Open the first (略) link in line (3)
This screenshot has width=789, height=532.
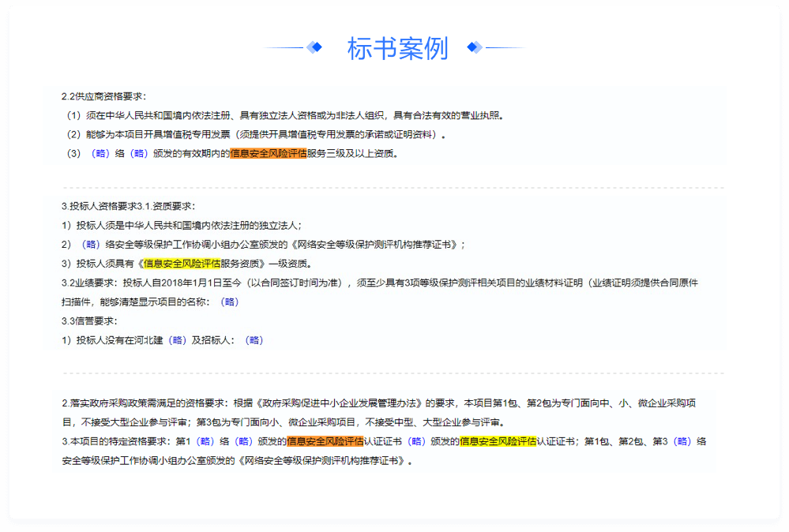(100, 153)
